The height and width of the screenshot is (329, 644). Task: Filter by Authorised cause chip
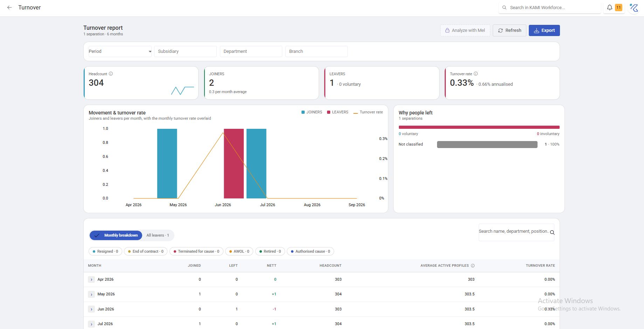[311, 251]
